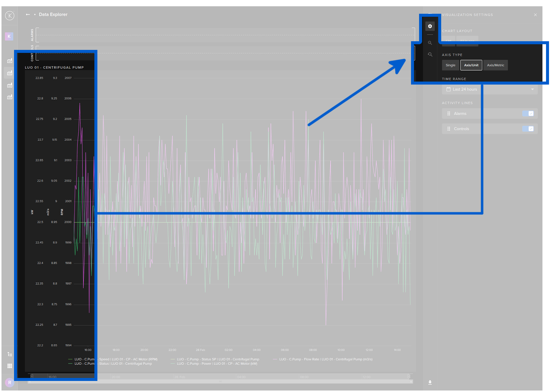Toggle the Controls activity line switch
This screenshot has width=552, height=392.
tap(528, 129)
